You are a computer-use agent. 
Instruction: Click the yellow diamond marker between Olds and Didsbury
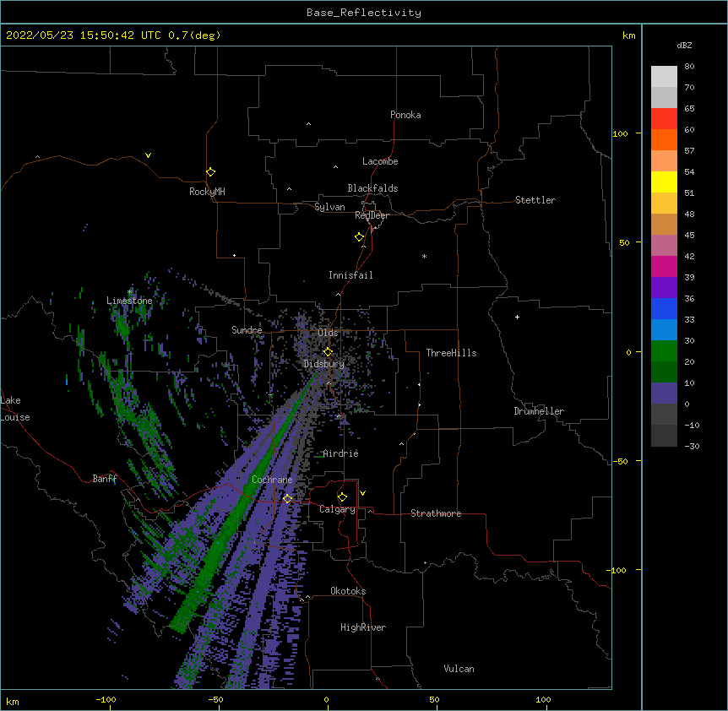tap(328, 351)
